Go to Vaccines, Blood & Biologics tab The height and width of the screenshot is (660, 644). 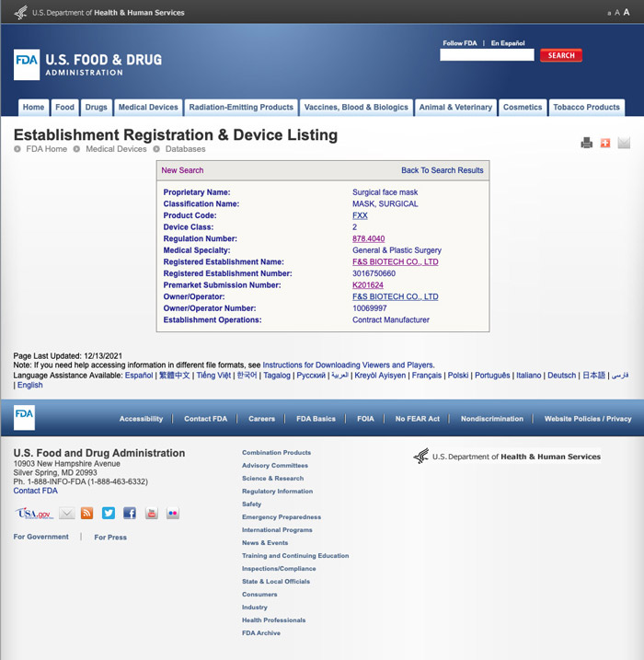[x=356, y=108]
